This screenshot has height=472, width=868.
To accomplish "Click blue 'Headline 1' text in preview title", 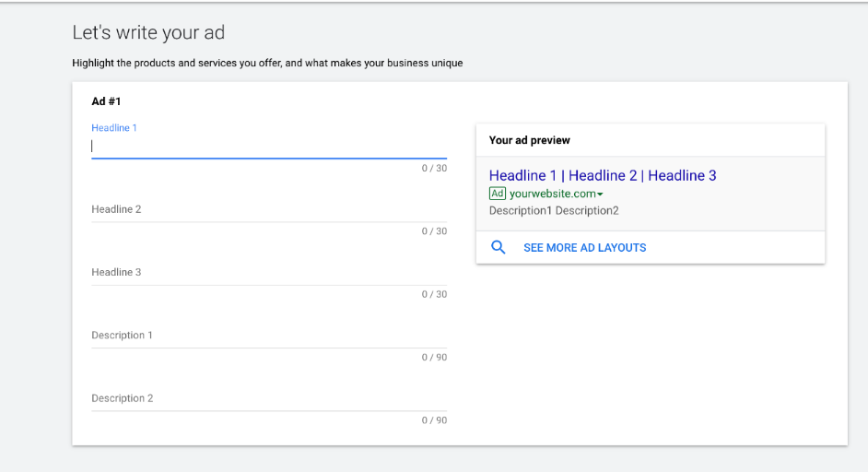I will pos(522,175).
